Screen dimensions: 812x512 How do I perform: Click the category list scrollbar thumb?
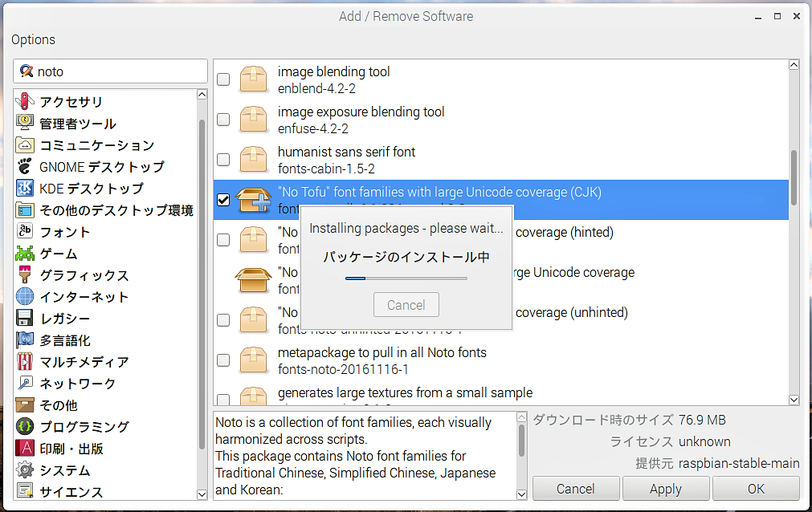point(202,284)
